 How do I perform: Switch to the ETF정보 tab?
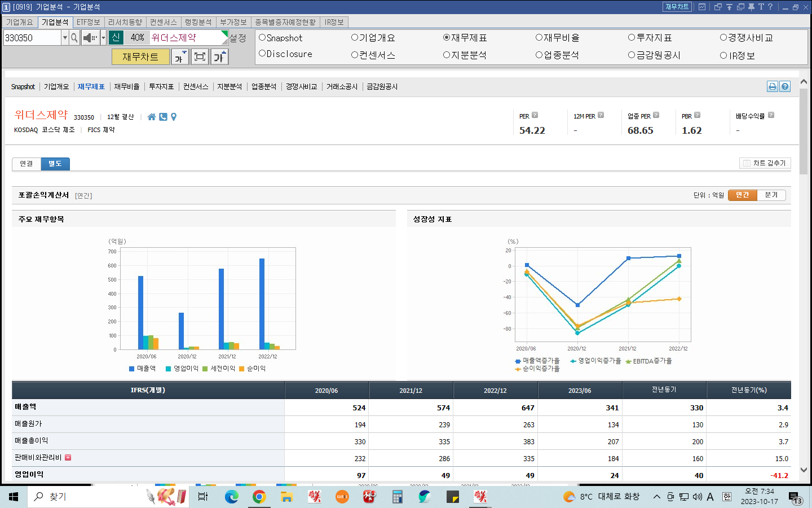pos(88,22)
